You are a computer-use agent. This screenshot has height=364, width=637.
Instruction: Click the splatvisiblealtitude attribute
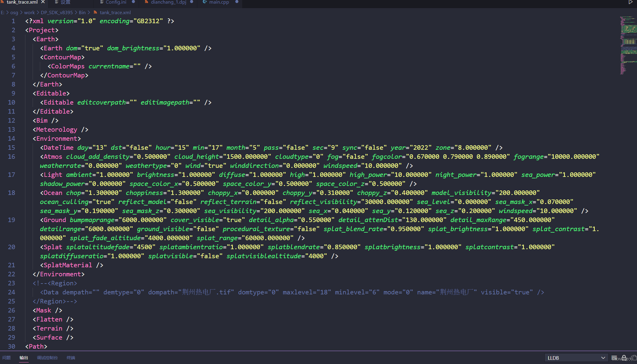(x=264, y=256)
